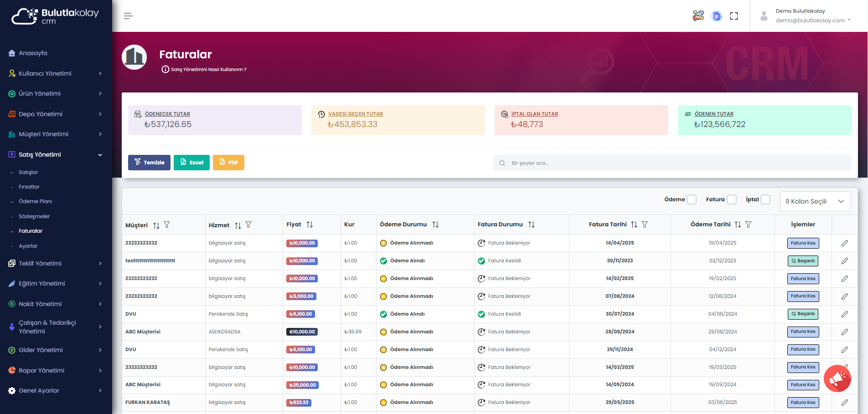This screenshot has height=414, width=868.
Task: Check the Fatura filter checkbox
Action: coord(732,199)
